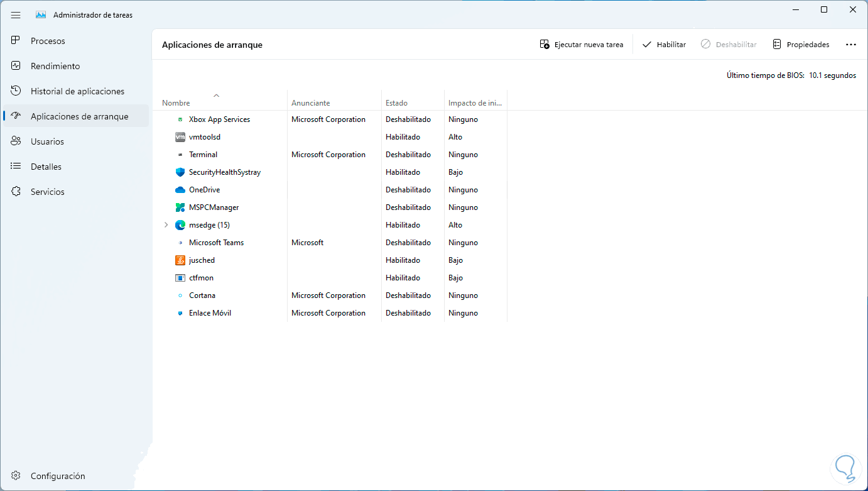Click the Cortana circle icon
This screenshot has height=491, width=868.
tap(180, 295)
